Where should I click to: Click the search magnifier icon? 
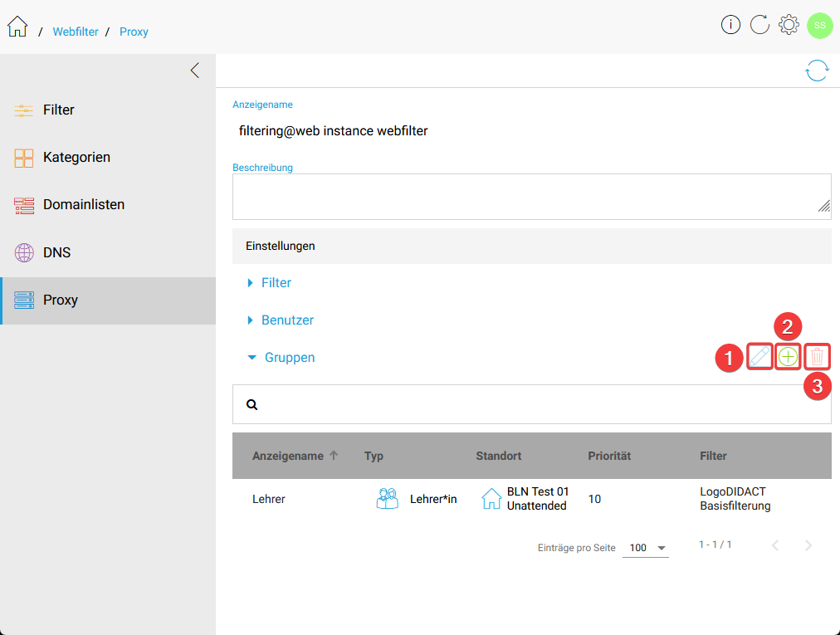coord(252,404)
